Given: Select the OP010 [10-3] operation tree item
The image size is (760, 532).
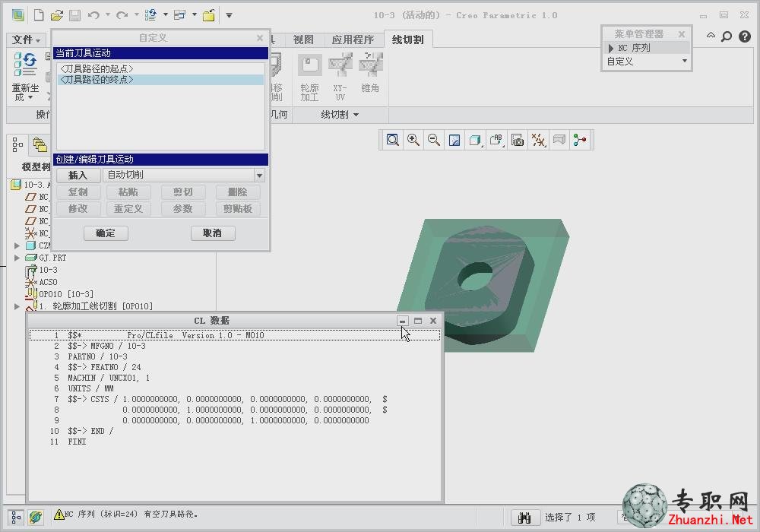Looking at the screenshot, I should pyautogui.click(x=66, y=294).
